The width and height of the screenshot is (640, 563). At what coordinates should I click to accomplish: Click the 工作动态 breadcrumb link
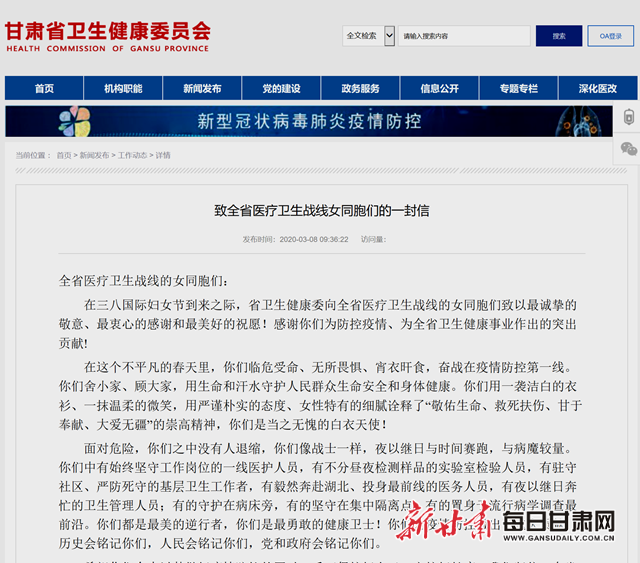(x=132, y=155)
